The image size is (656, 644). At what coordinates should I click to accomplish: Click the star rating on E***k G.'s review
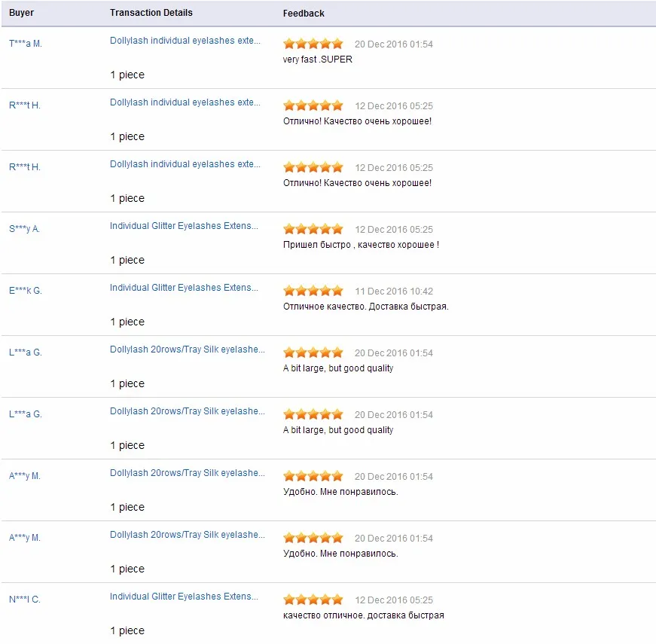click(x=313, y=291)
